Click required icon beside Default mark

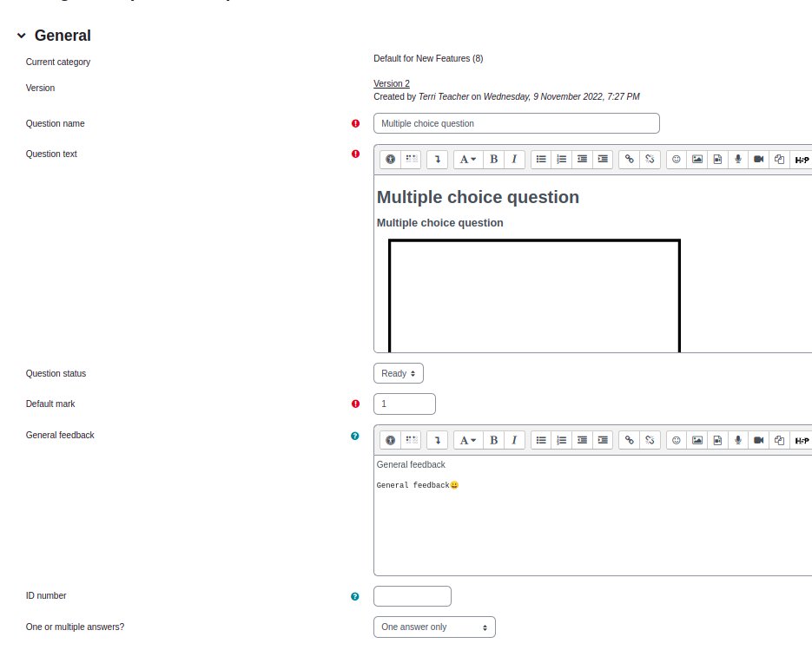355,404
